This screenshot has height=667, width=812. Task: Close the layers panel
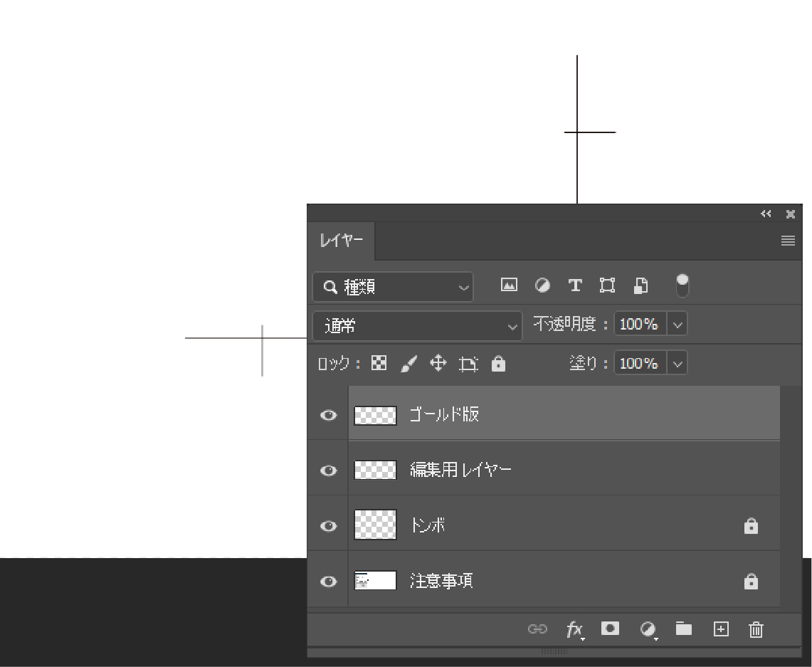click(x=790, y=214)
